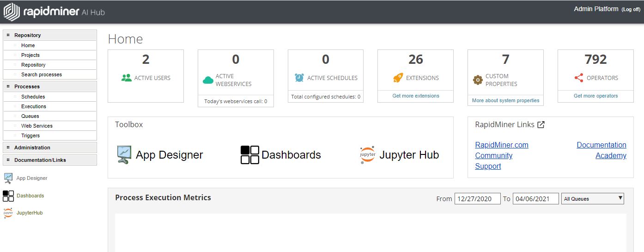The width and height of the screenshot is (644, 252).
Task: Open the Community link
Action: (x=493, y=155)
